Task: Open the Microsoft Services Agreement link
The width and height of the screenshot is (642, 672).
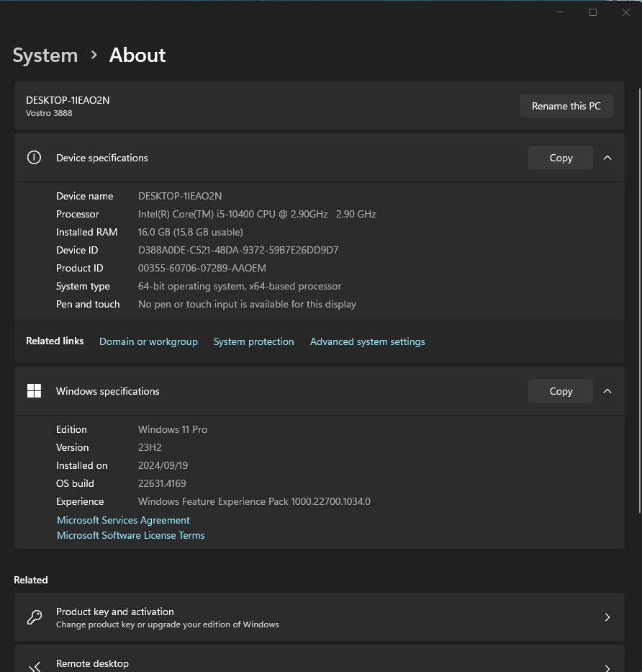Action: point(123,519)
